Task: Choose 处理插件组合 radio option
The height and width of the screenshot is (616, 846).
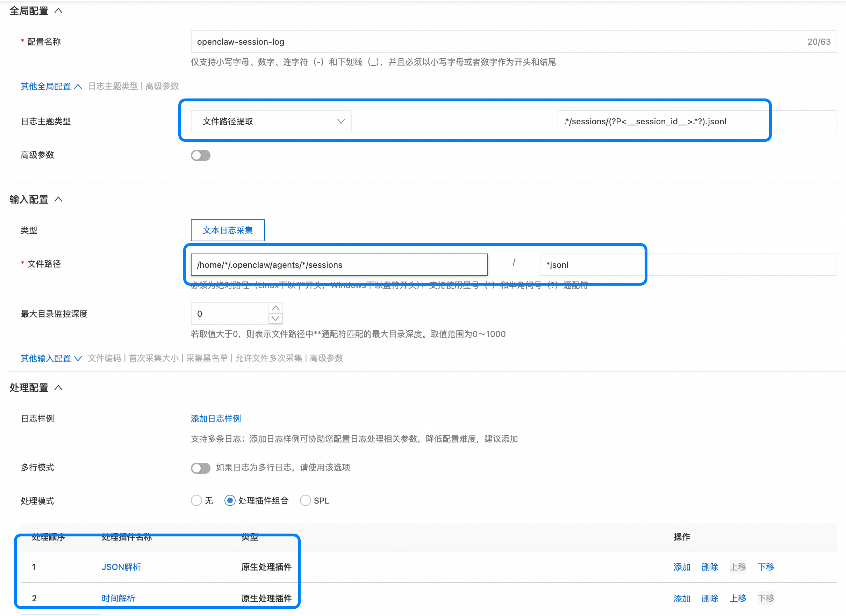Action: 230,500
